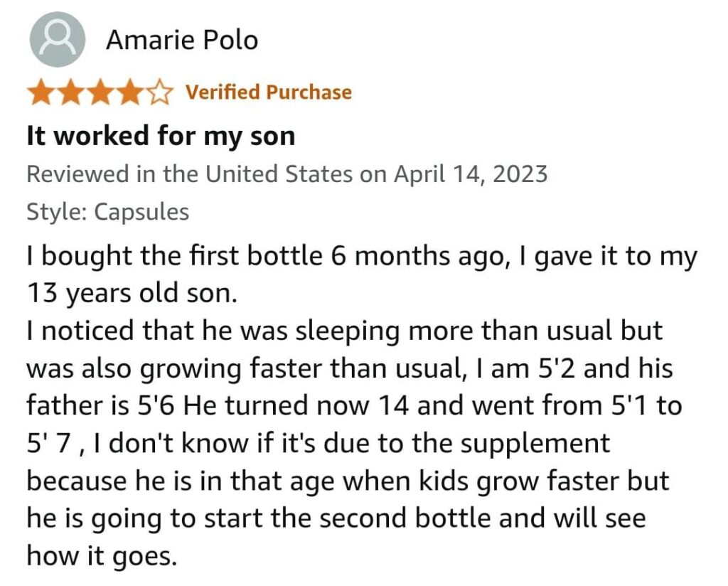Click the line mentioning "due to the supplement"

318,443
